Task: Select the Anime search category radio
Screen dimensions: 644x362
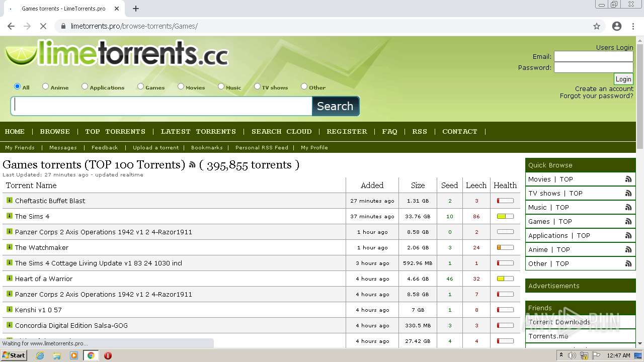Action: coord(45,86)
